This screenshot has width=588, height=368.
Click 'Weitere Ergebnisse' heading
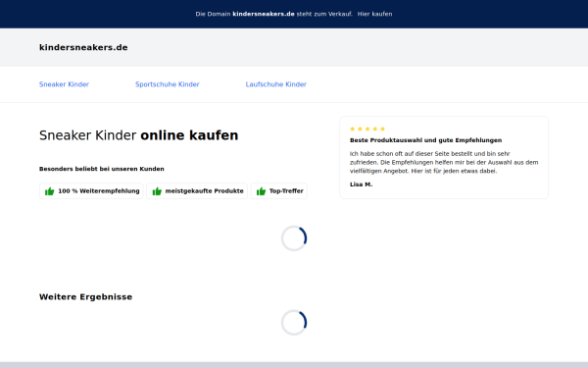point(85,297)
